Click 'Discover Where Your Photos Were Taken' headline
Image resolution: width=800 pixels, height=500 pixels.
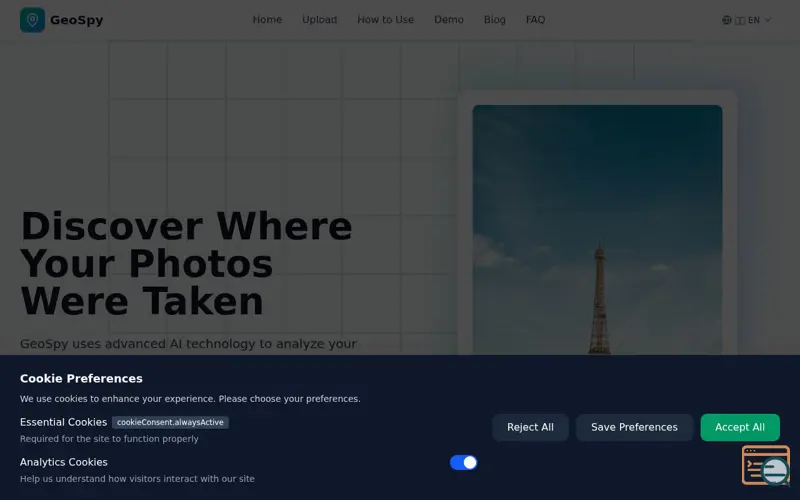point(186,264)
